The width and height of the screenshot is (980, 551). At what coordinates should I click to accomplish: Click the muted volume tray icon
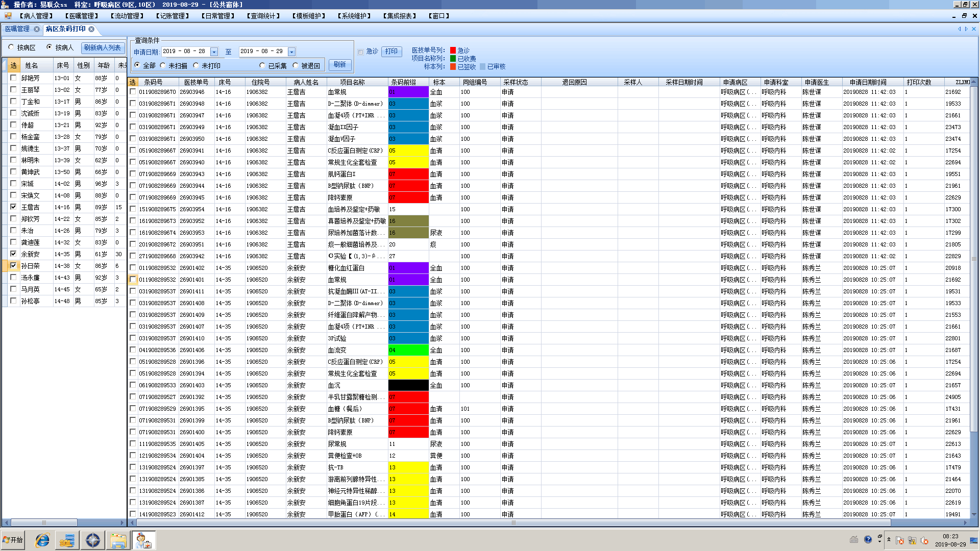click(924, 540)
